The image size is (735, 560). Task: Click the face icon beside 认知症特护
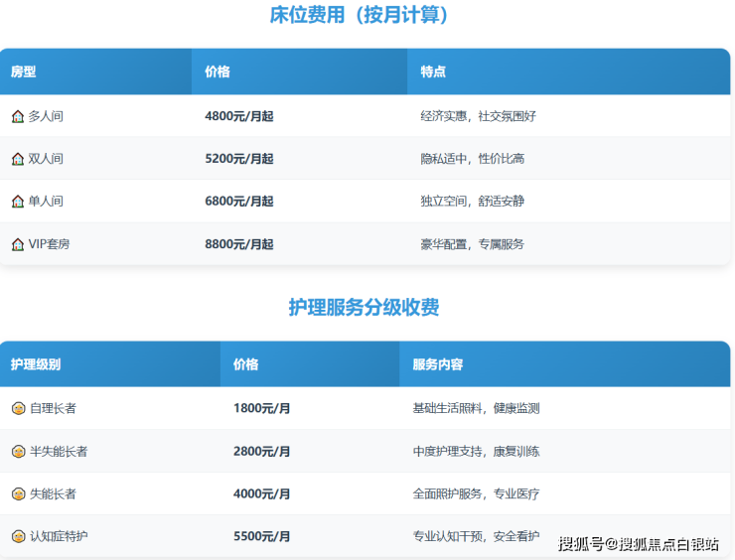(18, 536)
